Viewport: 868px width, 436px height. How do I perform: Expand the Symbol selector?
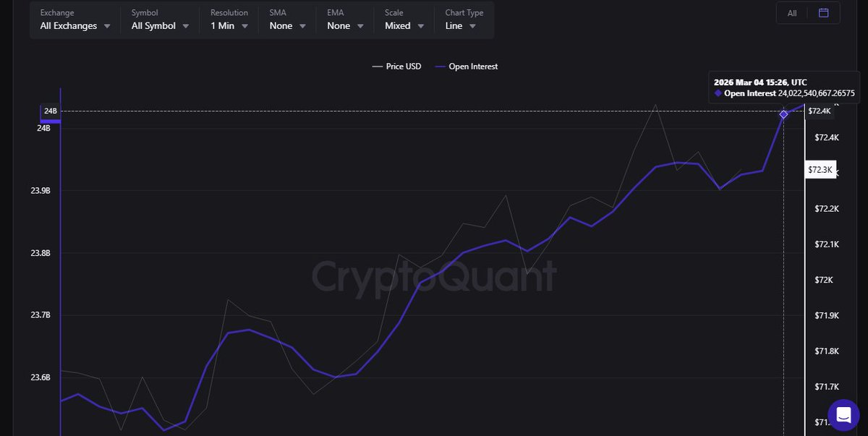pyautogui.click(x=160, y=26)
